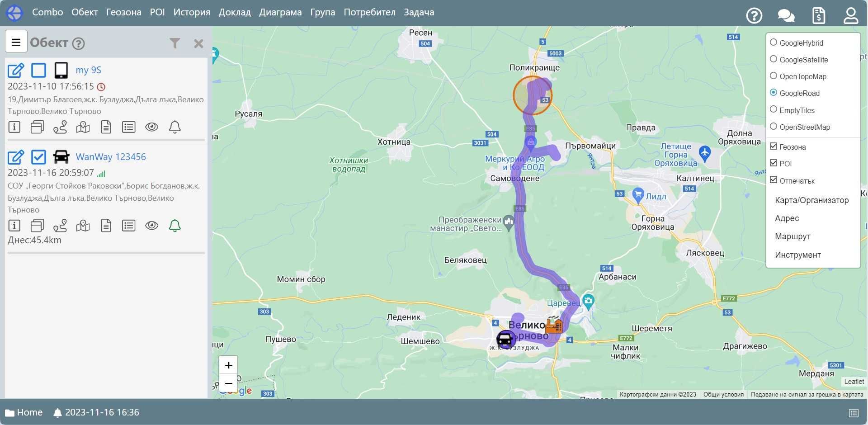Select the EmptyTiles map layer

coord(774,110)
